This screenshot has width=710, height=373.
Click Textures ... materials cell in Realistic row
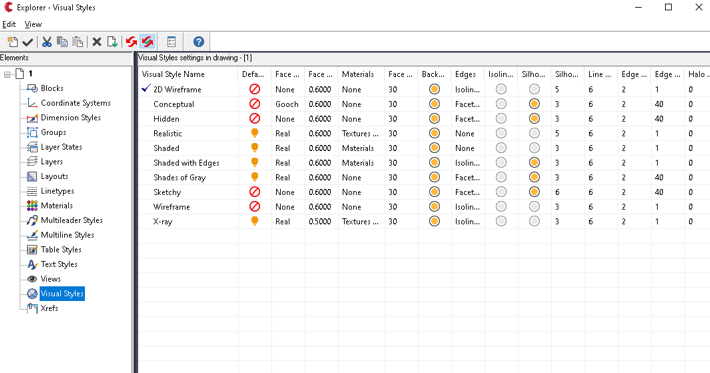point(360,134)
